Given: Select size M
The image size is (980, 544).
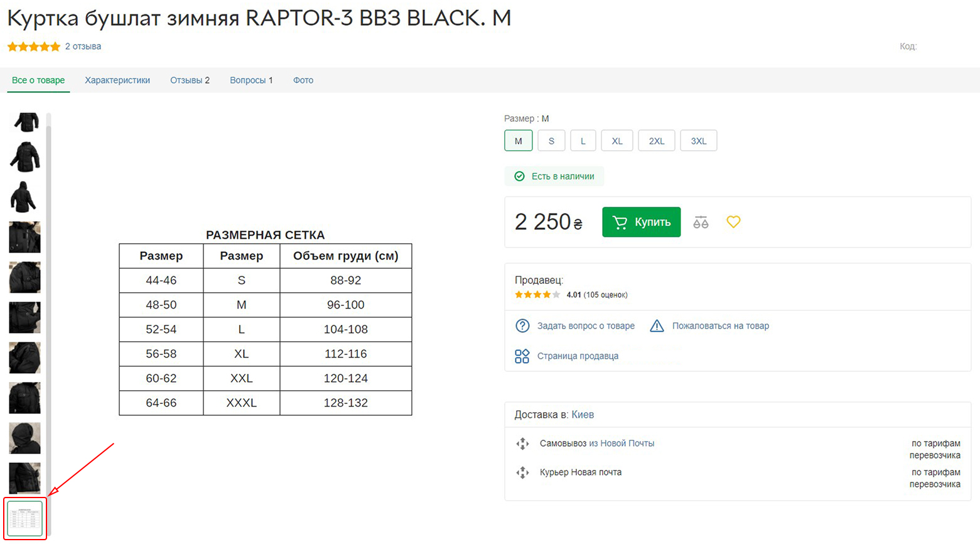Looking at the screenshot, I should 519,141.
